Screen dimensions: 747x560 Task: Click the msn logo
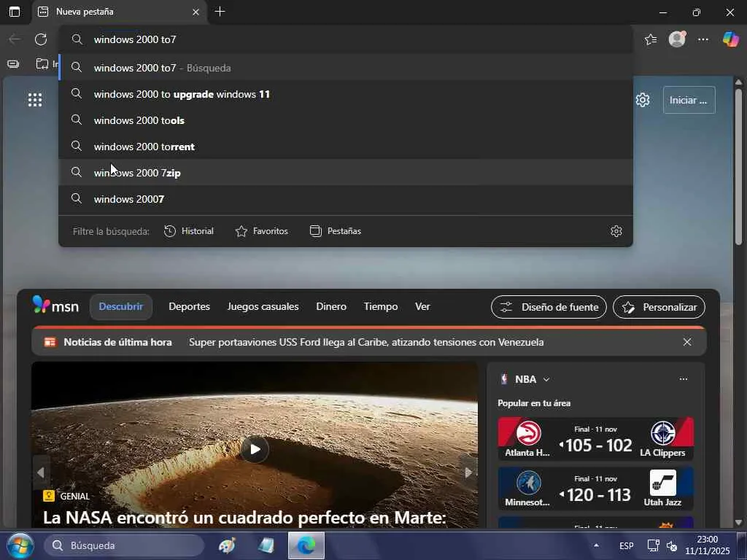55,306
